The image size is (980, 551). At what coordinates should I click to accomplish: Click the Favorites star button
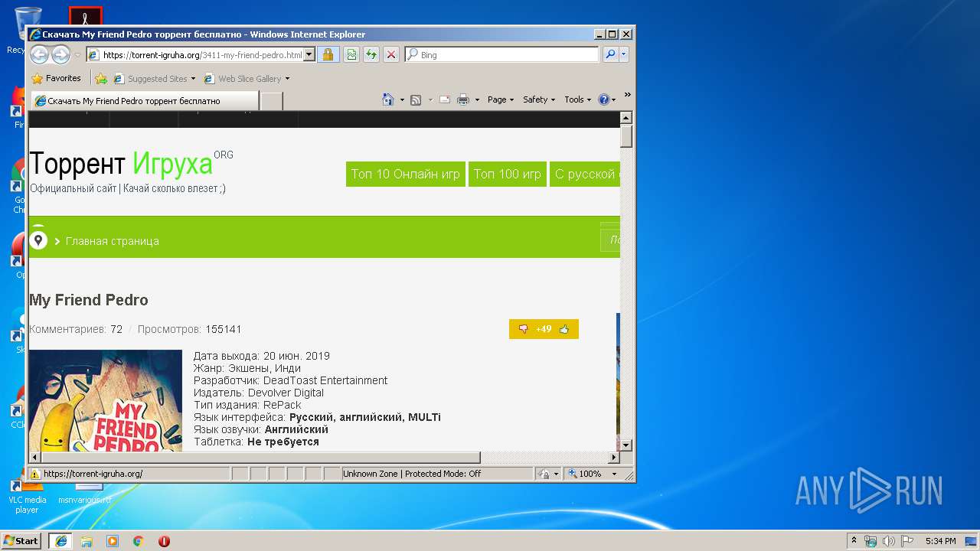click(56, 78)
